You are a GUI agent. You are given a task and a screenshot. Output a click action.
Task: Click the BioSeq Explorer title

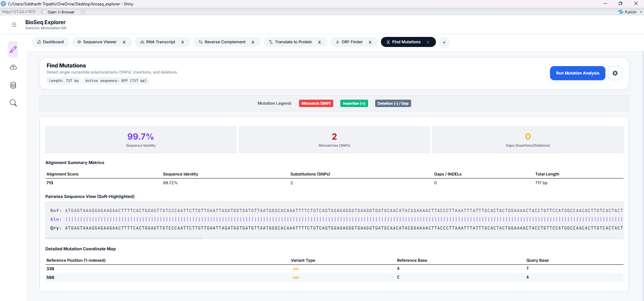click(45, 22)
